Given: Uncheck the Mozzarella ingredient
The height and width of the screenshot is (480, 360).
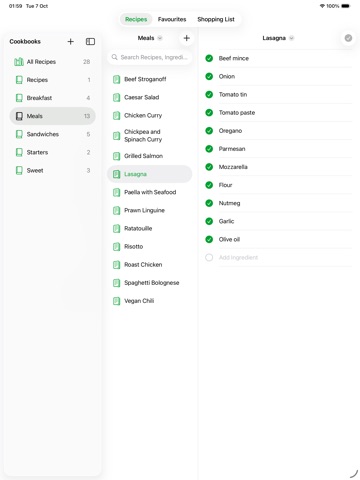Looking at the screenshot, I should point(209,167).
